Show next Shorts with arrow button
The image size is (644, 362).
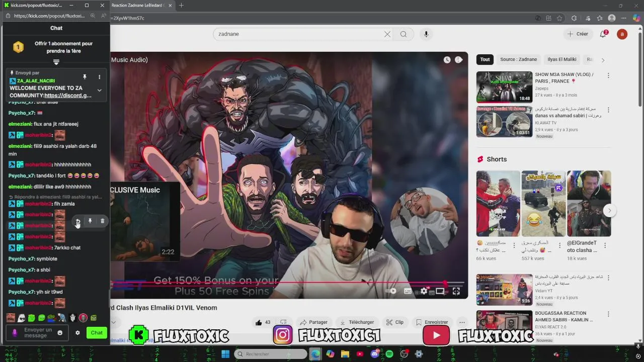[x=609, y=211]
